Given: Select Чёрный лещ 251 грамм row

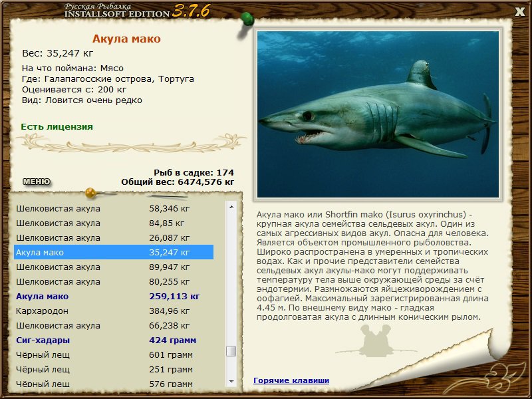Looking at the screenshot, I should click(x=114, y=370).
